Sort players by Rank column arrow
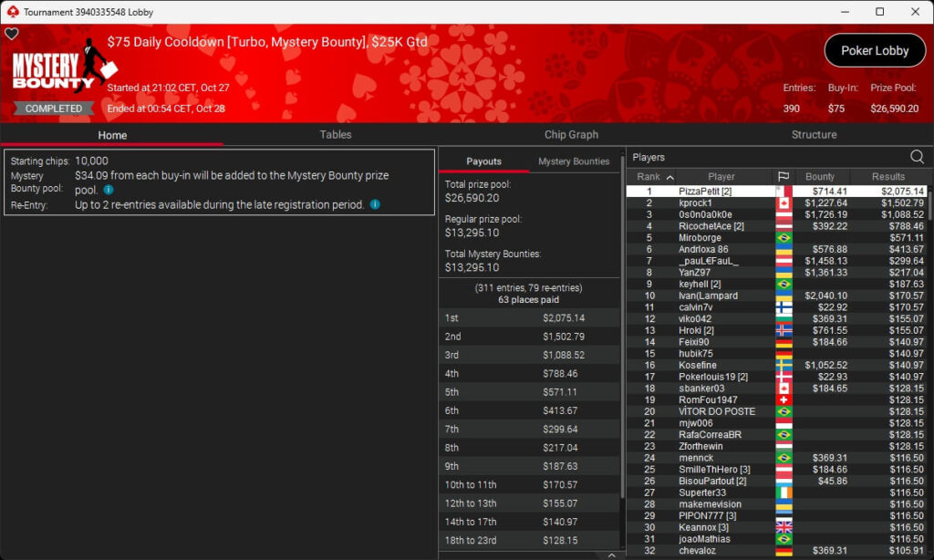Viewport: 934px width, 560px height. click(x=670, y=177)
